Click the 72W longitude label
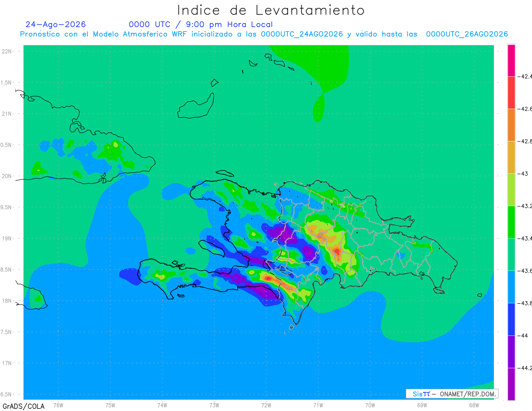 coord(266,405)
